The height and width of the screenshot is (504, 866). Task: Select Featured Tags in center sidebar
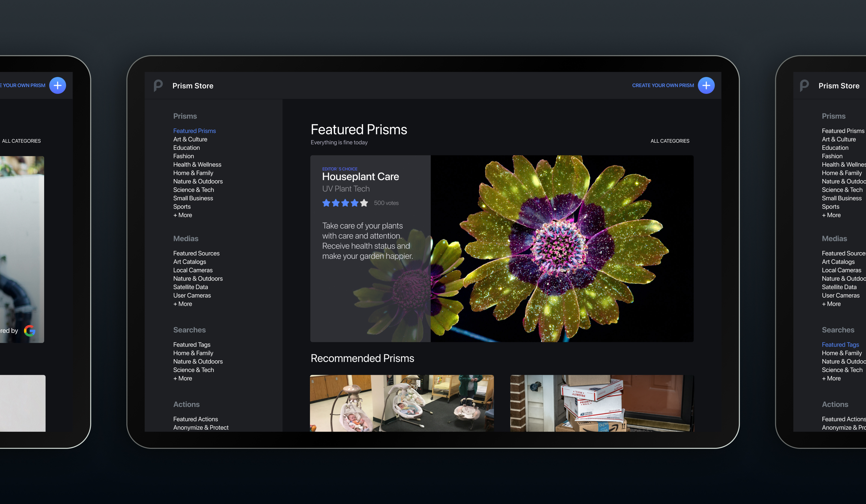click(x=192, y=345)
